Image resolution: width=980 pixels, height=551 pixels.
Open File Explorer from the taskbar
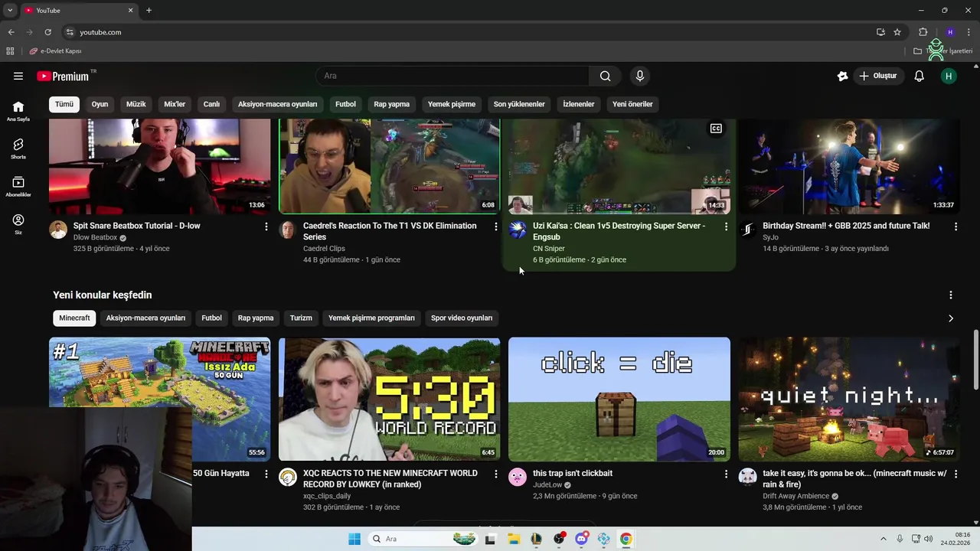[513, 539]
